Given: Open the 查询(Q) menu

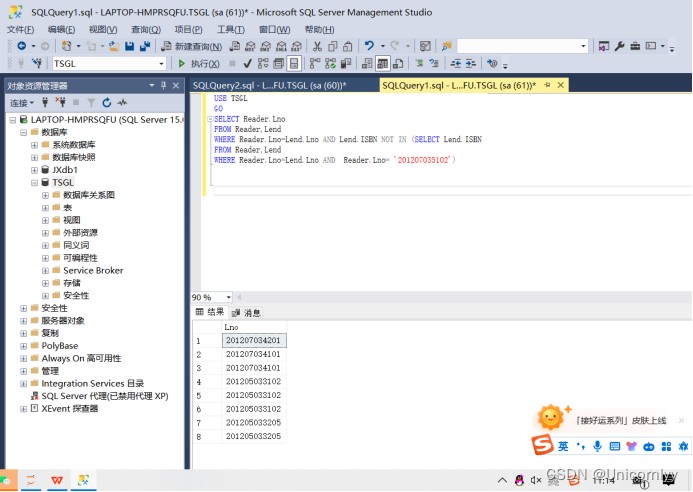Looking at the screenshot, I should coord(145,30).
